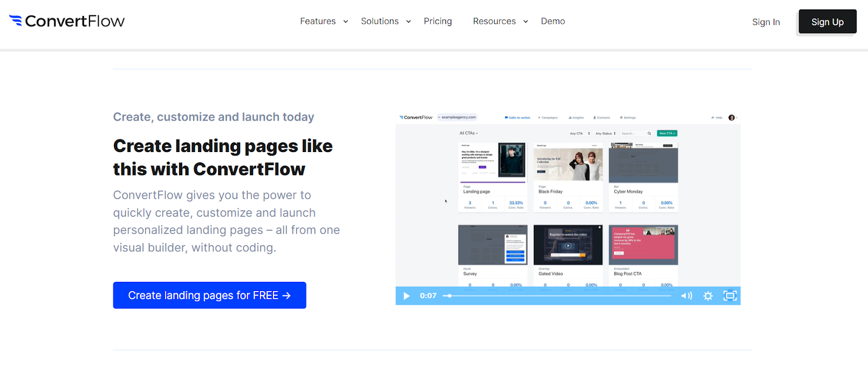Click the 0:07 video timestamp

point(428,296)
